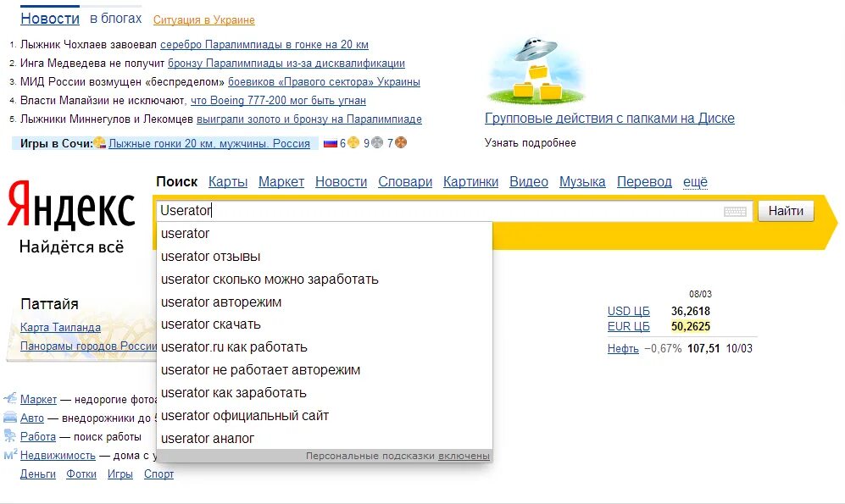Open EUR ЦБ exchange rate link
This screenshot has width=845, height=504.
tap(628, 326)
